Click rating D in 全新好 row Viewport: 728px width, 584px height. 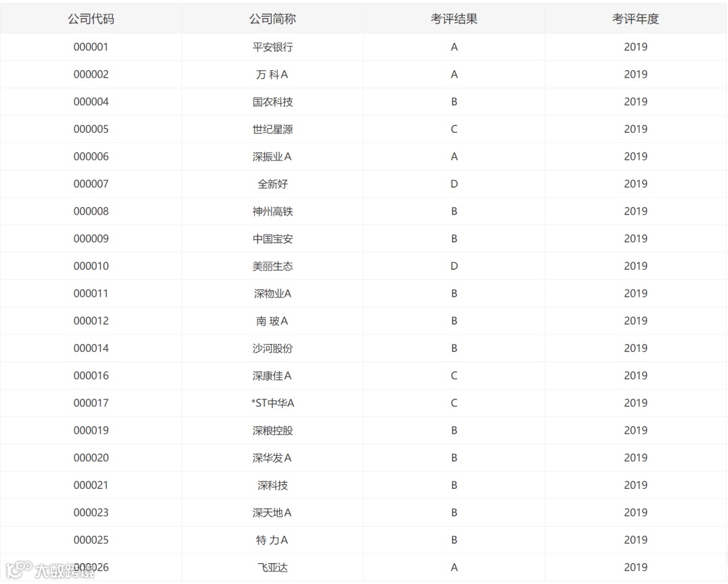coord(454,184)
